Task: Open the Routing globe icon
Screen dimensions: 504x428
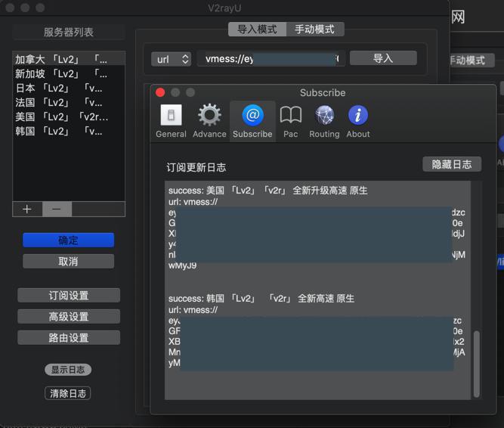Action: [324, 121]
